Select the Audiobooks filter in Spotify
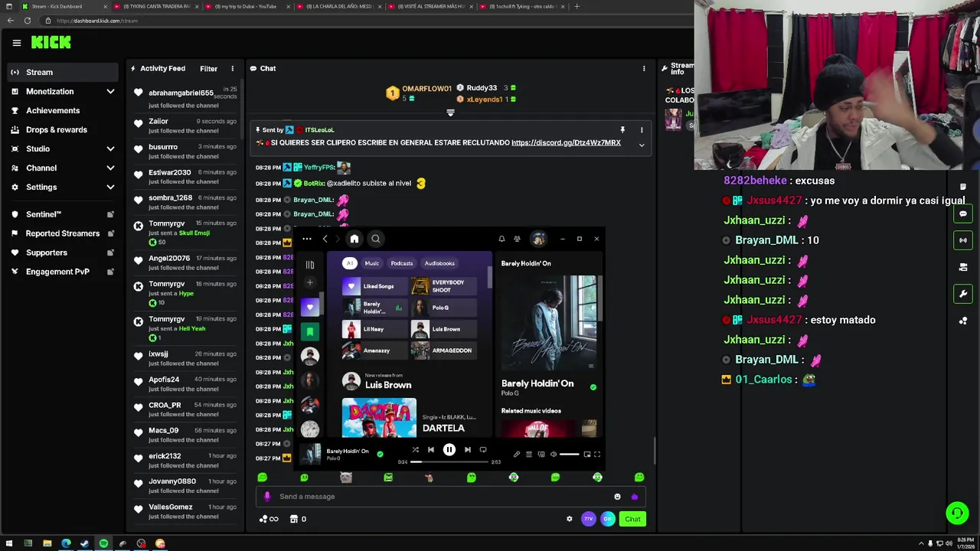 (x=439, y=263)
